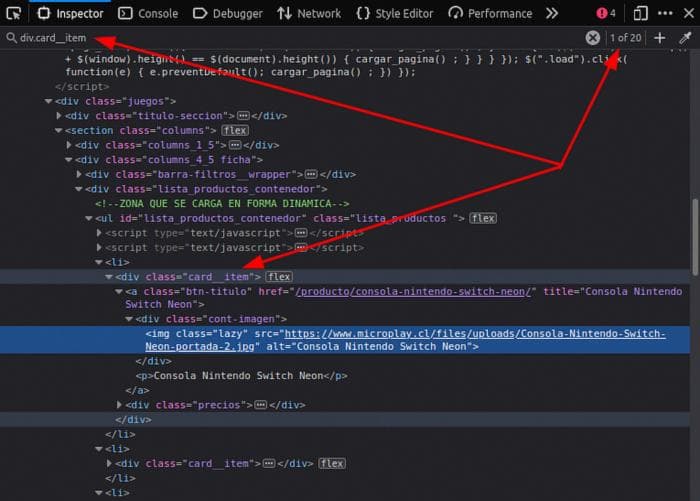Expand the barra-filtros__wrapper node

(79, 174)
